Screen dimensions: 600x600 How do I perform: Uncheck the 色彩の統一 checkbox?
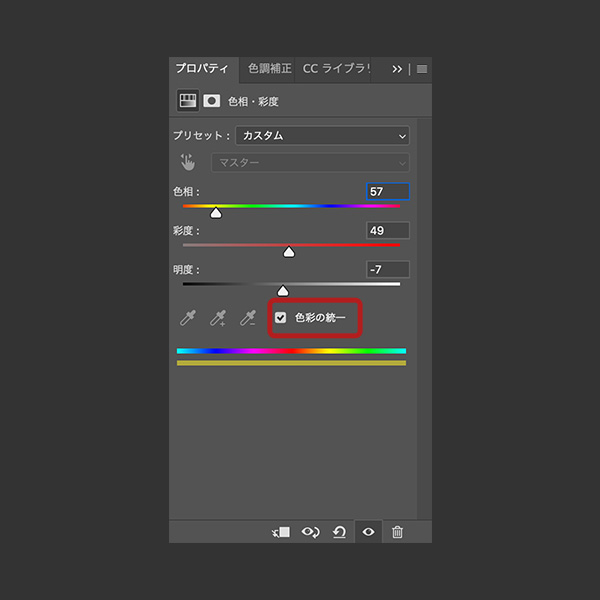(x=281, y=318)
